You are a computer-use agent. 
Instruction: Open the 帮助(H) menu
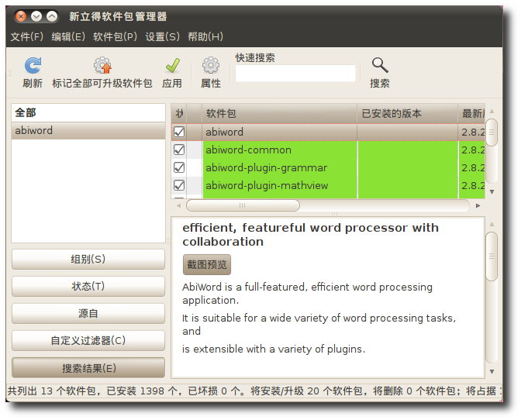pos(205,36)
